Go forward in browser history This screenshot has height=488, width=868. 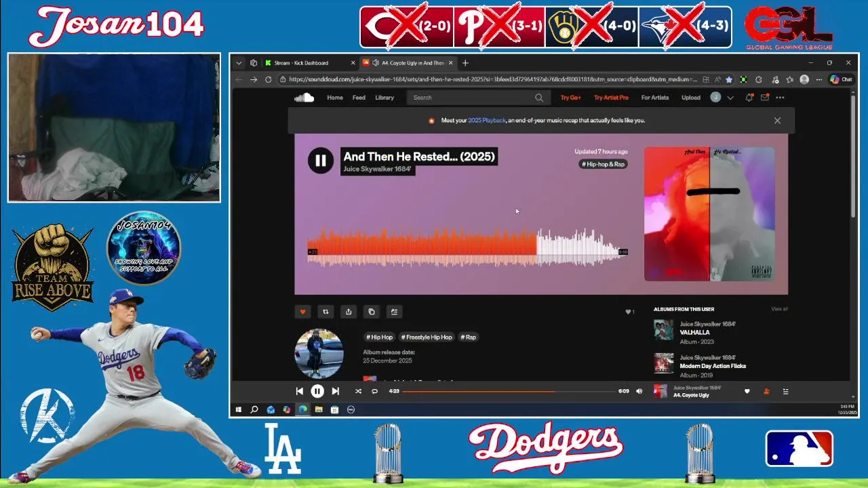tap(254, 79)
